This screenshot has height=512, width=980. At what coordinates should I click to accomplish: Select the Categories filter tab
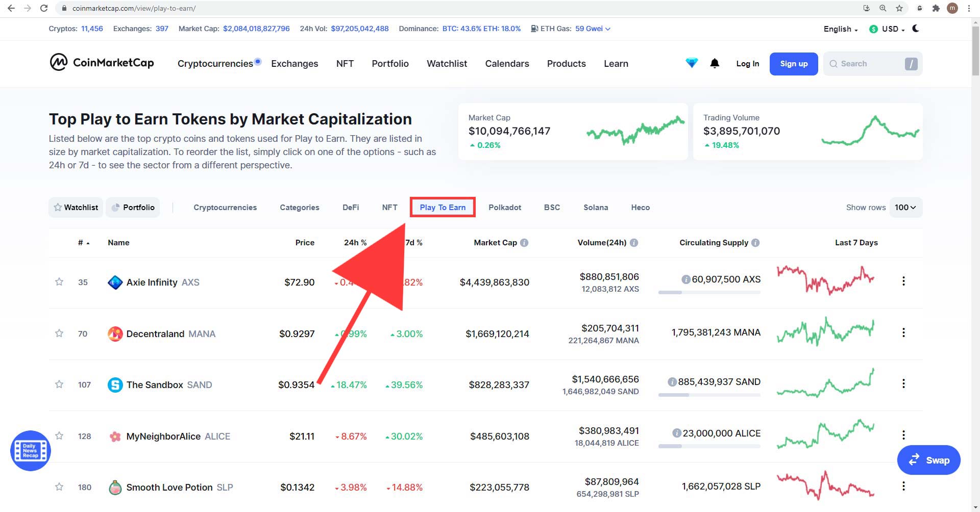(300, 208)
